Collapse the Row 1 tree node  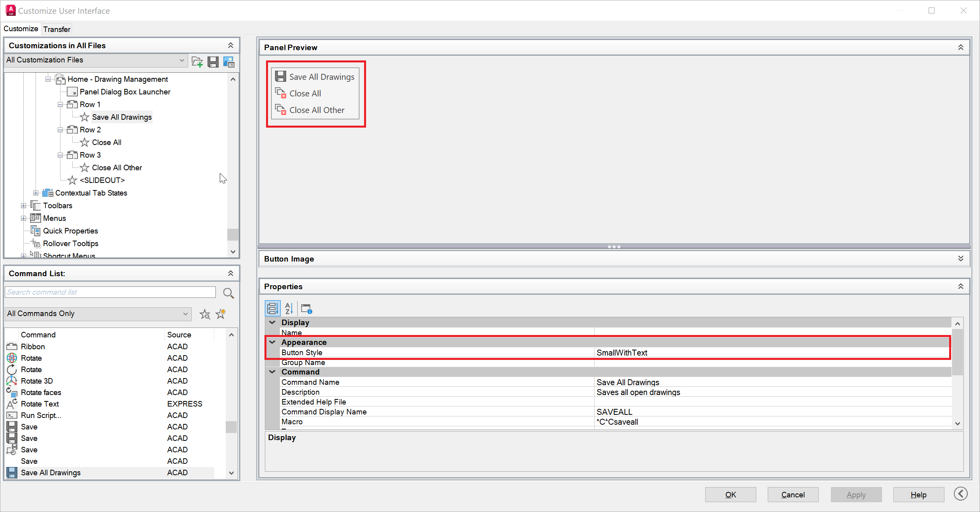click(x=60, y=104)
